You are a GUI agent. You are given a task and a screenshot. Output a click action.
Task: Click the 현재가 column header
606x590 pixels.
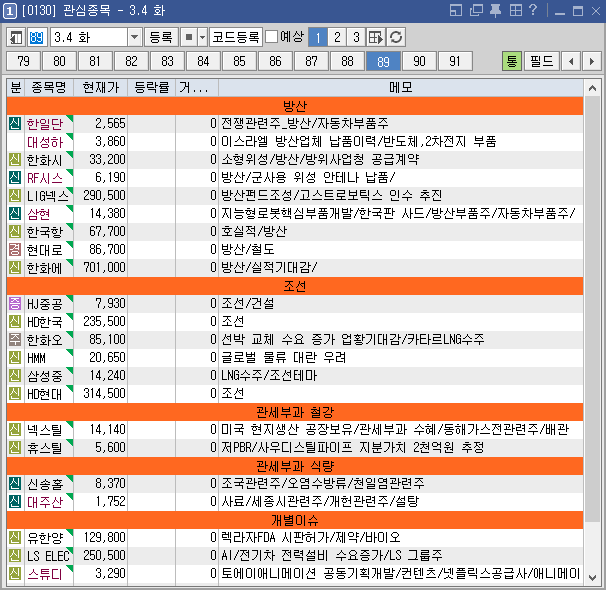(100, 88)
